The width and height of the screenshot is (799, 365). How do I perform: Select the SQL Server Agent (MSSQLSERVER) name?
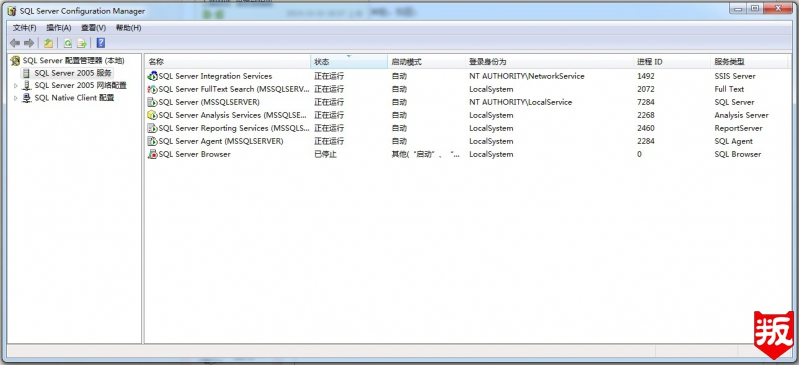221,141
